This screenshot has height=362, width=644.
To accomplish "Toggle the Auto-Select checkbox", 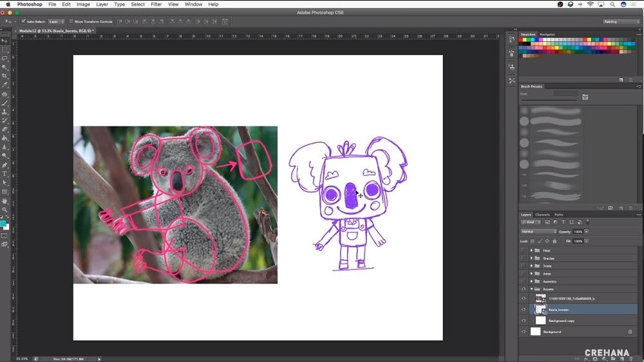I will click(23, 21).
